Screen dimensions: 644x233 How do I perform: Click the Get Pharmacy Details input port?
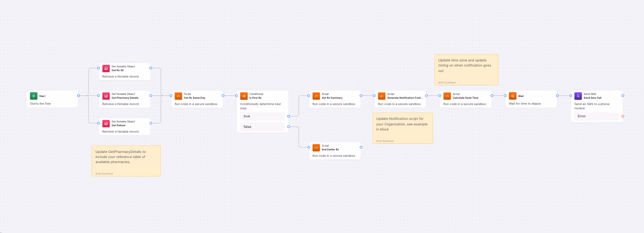99,96
